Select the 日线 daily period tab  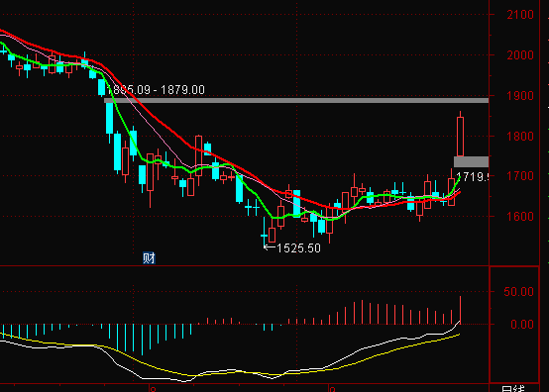[x=513, y=388]
